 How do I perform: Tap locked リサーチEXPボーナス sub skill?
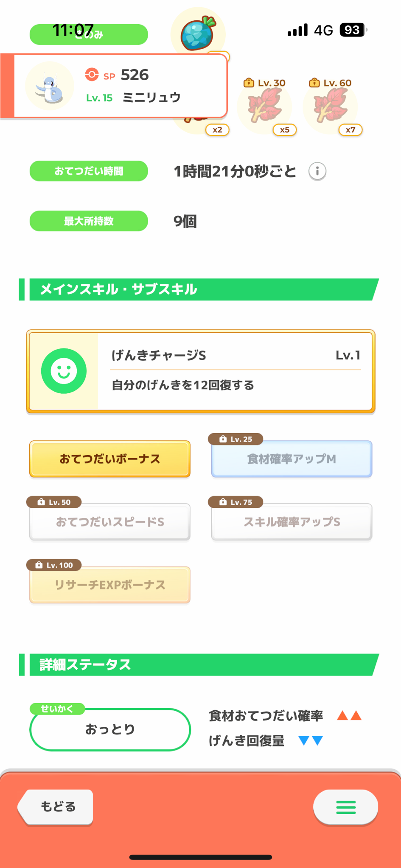click(x=110, y=585)
